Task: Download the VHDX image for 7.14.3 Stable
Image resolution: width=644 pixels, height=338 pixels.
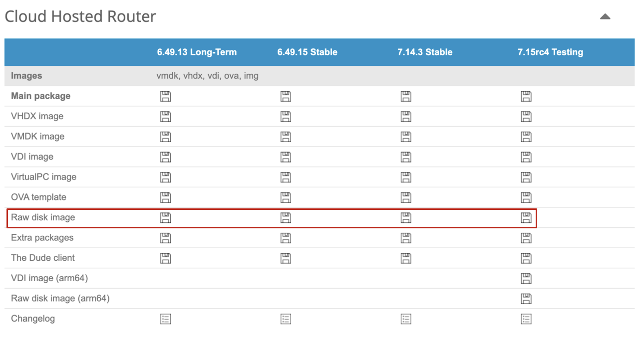Action: (406, 116)
